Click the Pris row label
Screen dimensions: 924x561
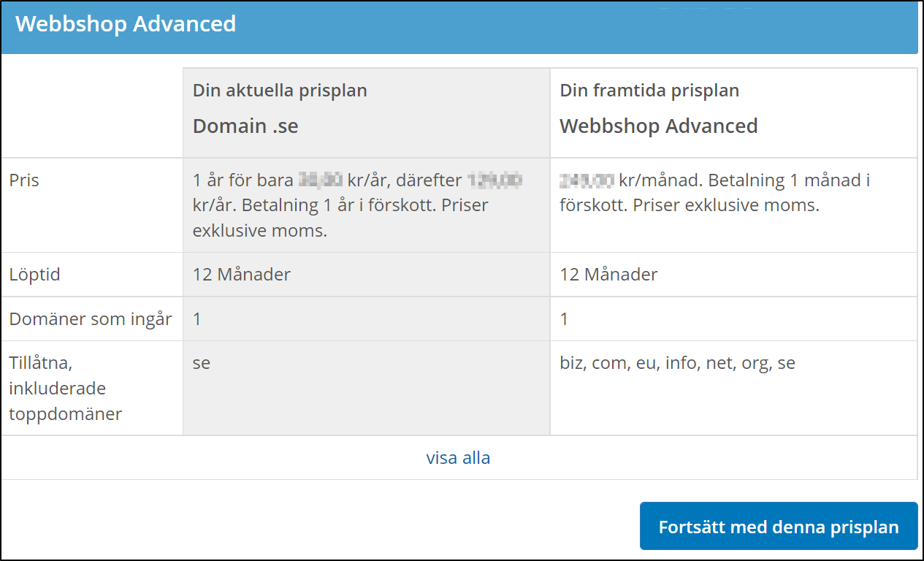[x=24, y=180]
